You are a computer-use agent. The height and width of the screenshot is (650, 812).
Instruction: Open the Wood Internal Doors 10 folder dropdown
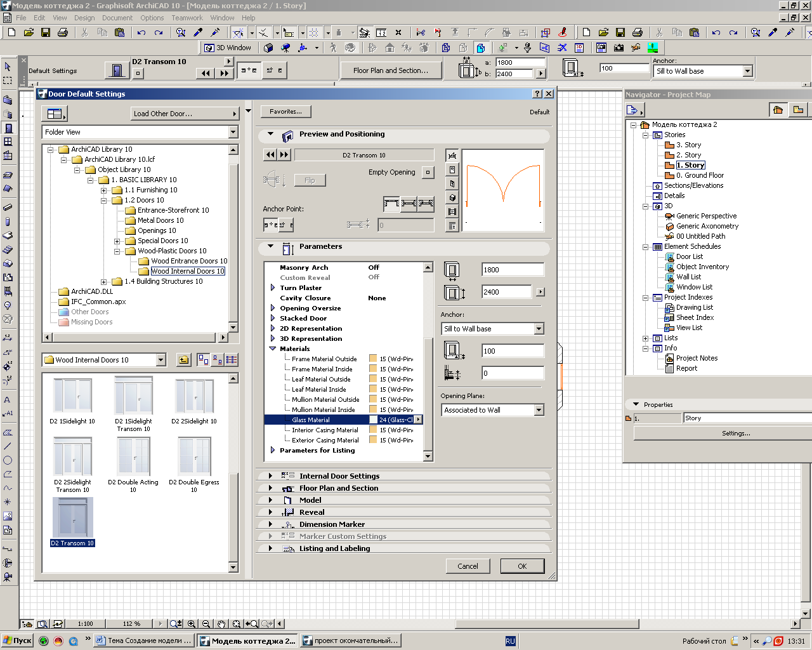pyautogui.click(x=160, y=360)
